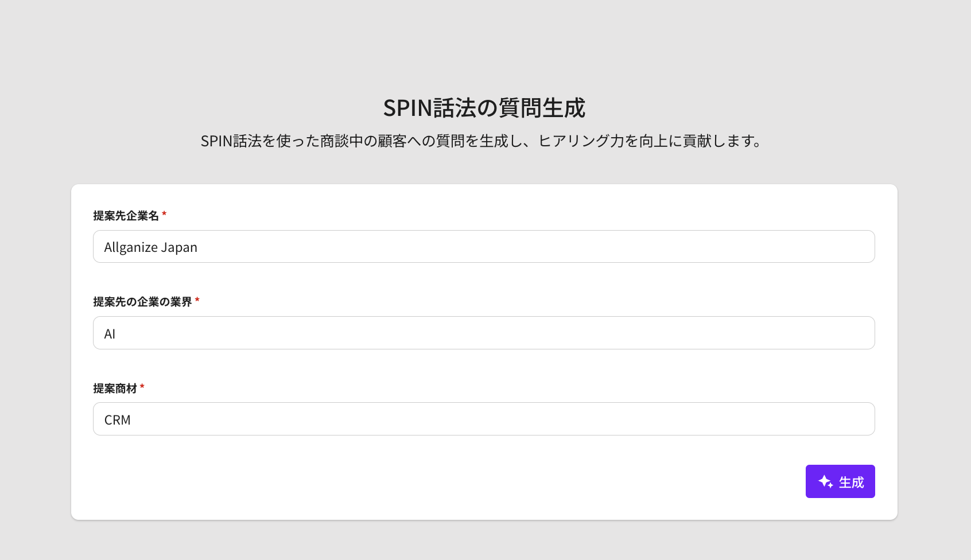Click the 生成 text on the purple button
Screen dimensions: 971x560
pos(851,483)
